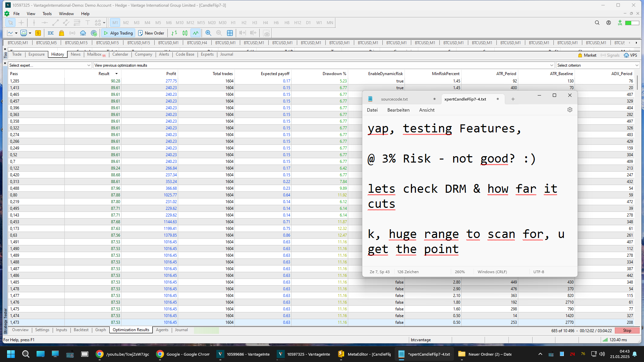644x362 pixels.
Task: Open the Market shopping bag icon
Action: [x=61, y=33]
